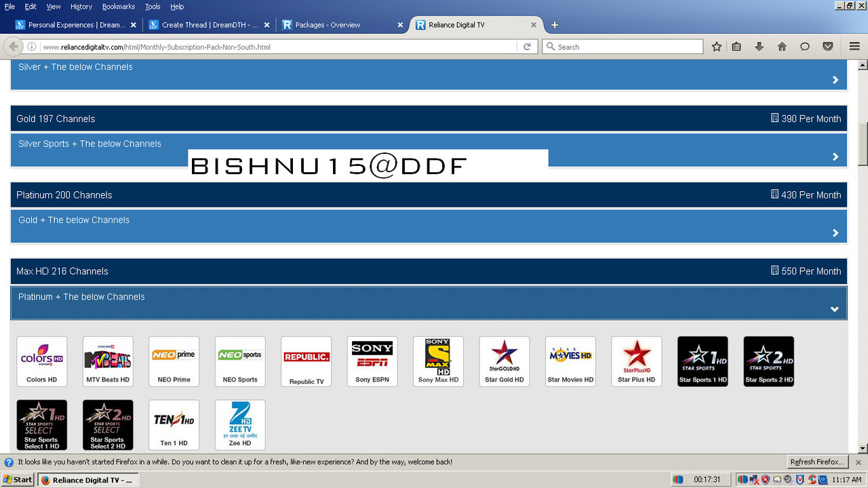The image size is (868, 488).
Task: Select Reliance Digital TV taskbar button
Action: 88,480
